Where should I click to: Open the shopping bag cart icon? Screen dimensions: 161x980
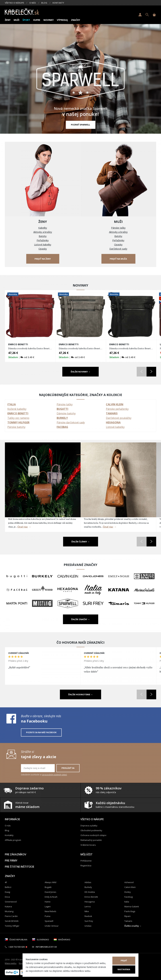[x=154, y=15]
